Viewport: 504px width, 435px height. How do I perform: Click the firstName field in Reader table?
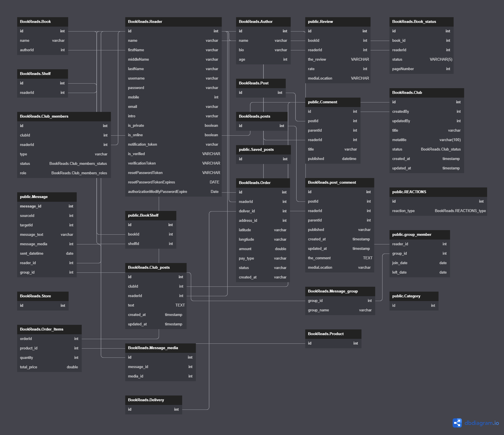pyautogui.click(x=173, y=50)
